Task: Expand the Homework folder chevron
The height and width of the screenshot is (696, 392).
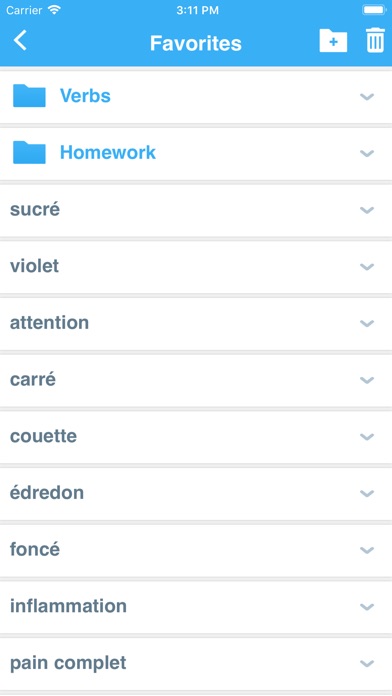Action: pos(367,153)
